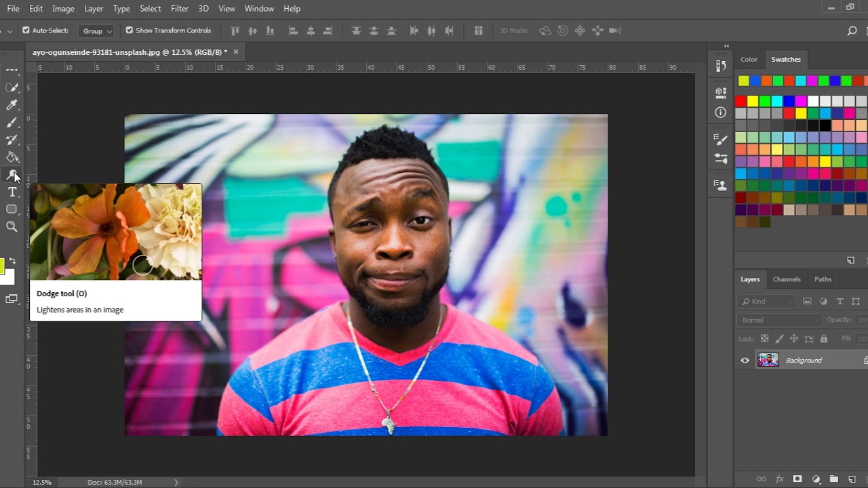Open the Info panel icon
Viewport: 868px width, 488px height.
pos(720,113)
